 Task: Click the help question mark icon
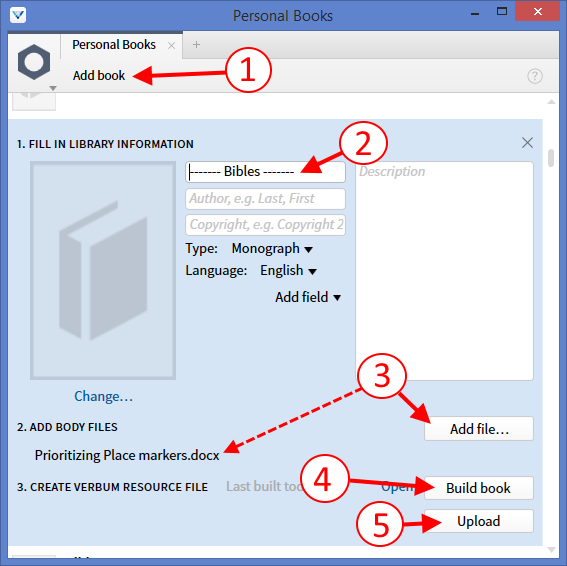point(534,76)
